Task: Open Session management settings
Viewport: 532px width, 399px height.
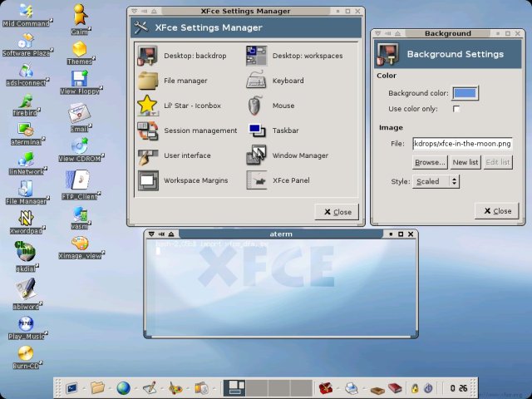Action: click(x=149, y=131)
